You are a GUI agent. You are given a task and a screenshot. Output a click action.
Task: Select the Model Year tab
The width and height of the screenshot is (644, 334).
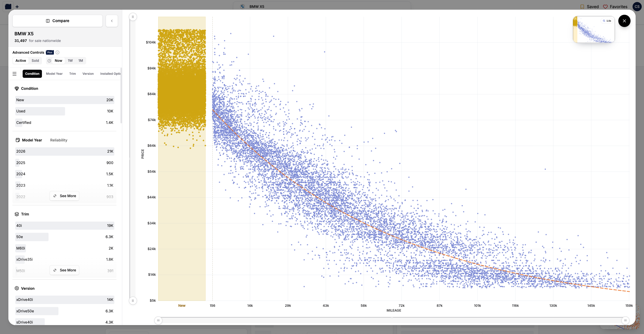tap(54, 74)
